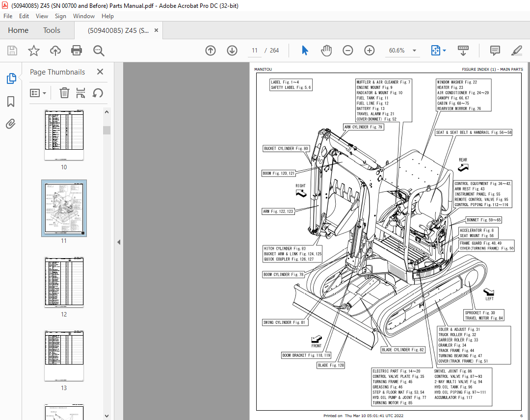Close the Page Thumbnails panel
Image resolution: width=530 pixels, height=420 pixels.
[x=100, y=72]
